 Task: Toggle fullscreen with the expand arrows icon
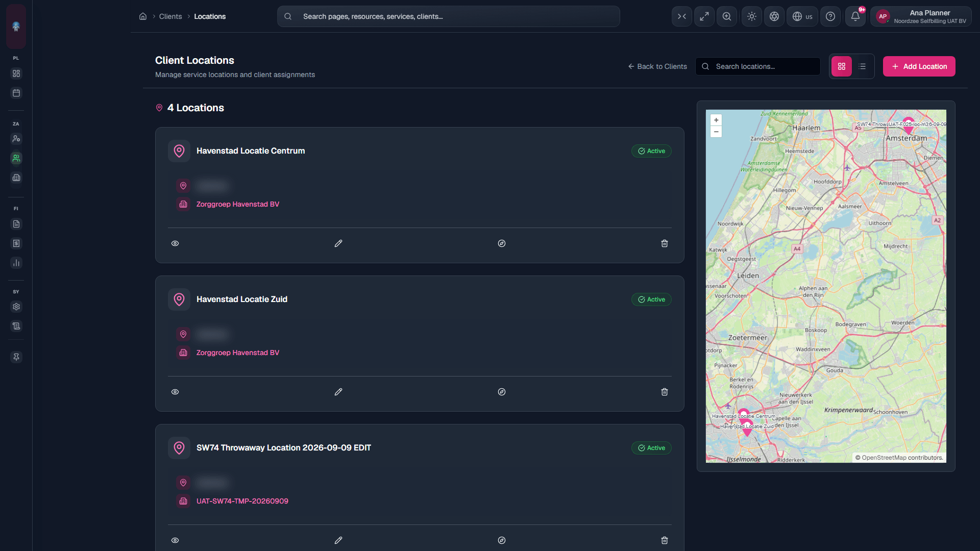[704, 16]
